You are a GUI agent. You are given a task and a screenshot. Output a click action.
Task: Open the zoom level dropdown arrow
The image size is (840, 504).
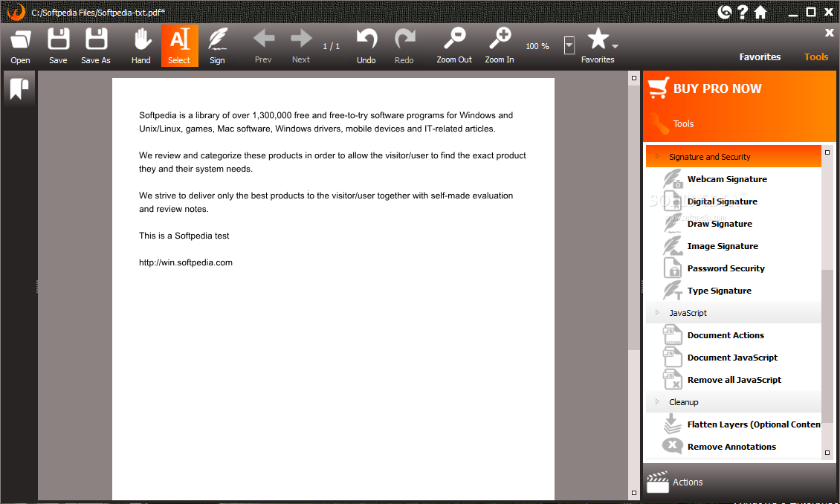point(569,45)
